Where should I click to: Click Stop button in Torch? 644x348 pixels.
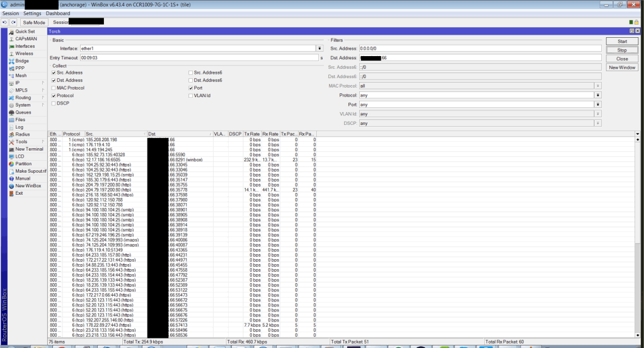click(x=622, y=50)
